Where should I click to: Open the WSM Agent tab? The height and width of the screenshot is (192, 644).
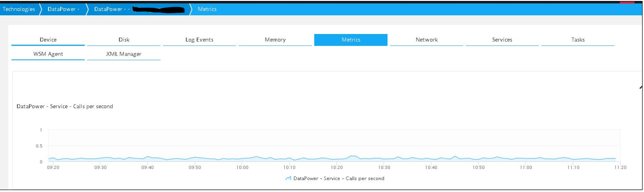click(48, 54)
